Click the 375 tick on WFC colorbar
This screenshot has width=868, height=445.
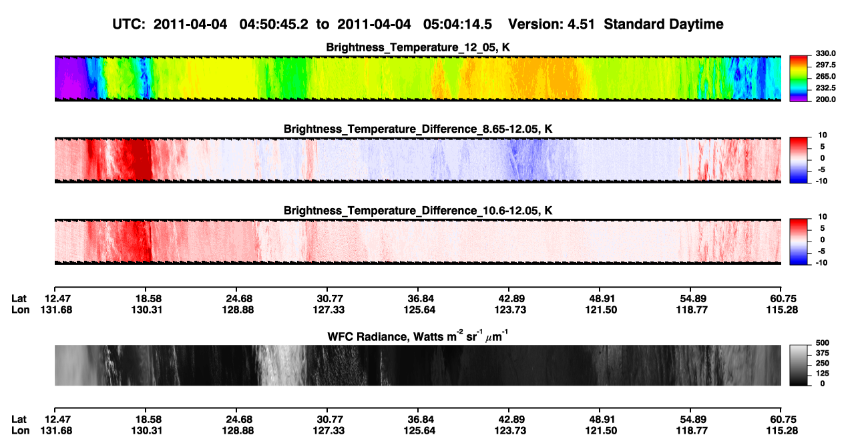[x=823, y=353]
